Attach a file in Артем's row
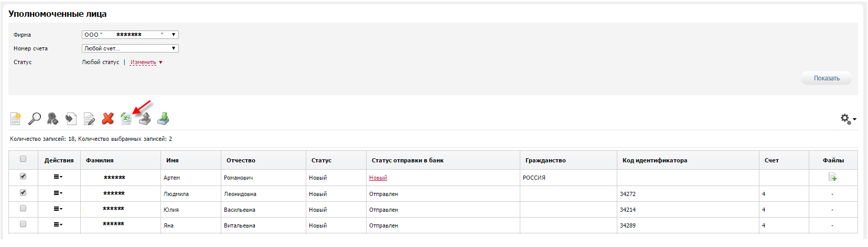This screenshot has height=247, width=868. click(x=832, y=177)
